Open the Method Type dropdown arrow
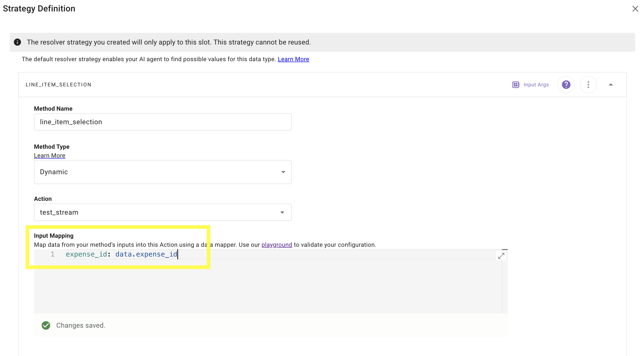This screenshot has height=356, width=644. (283, 172)
